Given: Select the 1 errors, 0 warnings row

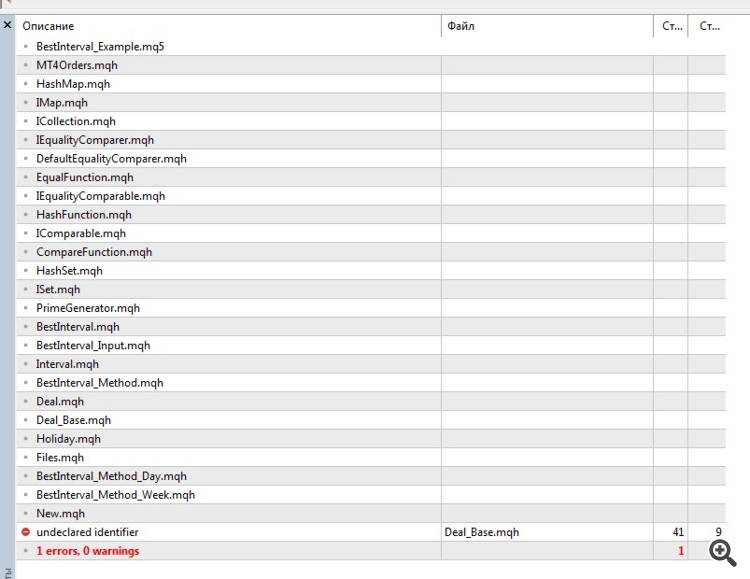Looking at the screenshot, I should point(371,551).
